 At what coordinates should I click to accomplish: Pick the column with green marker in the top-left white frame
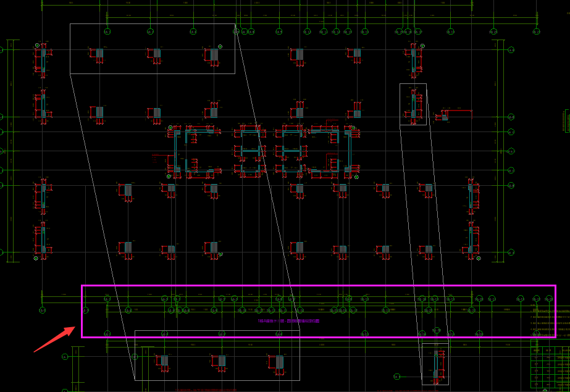click(x=214, y=55)
